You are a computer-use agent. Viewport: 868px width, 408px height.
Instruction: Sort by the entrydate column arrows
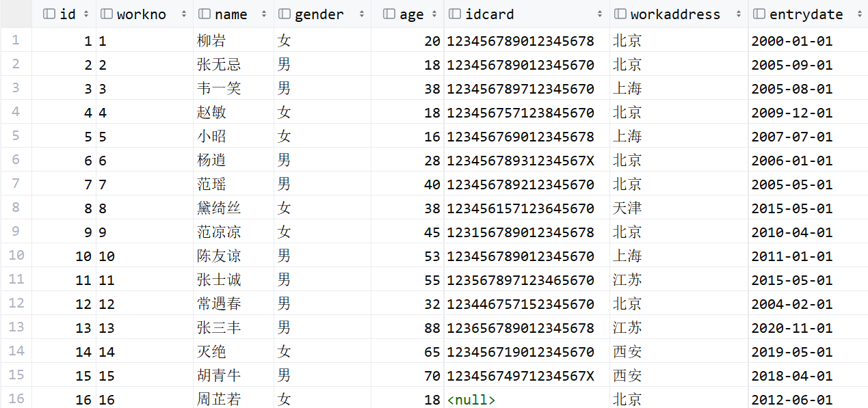pos(860,14)
